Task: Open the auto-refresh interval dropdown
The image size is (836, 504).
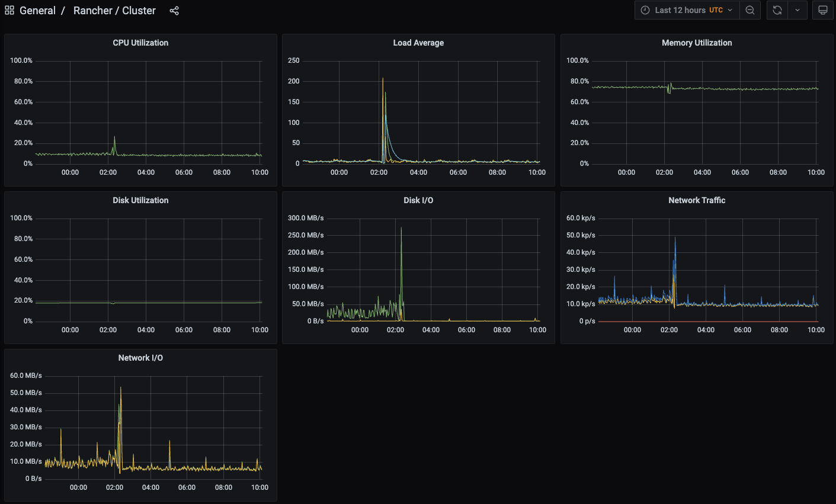Action: (x=797, y=10)
